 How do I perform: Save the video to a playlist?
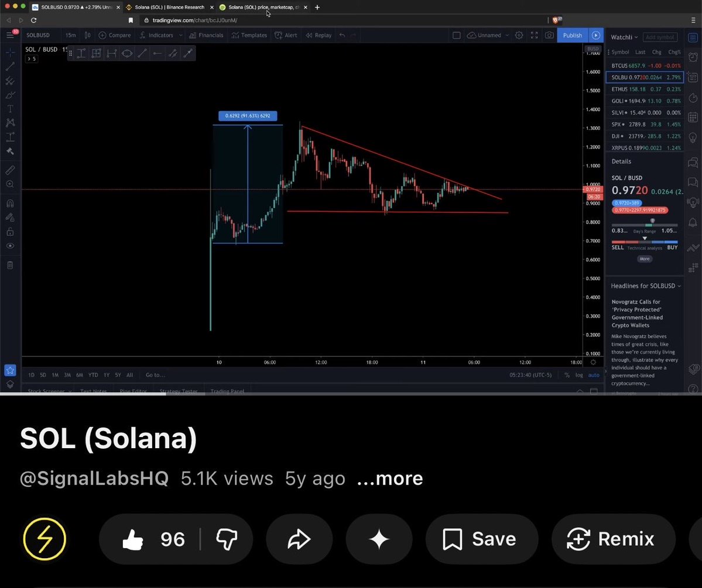[481, 539]
